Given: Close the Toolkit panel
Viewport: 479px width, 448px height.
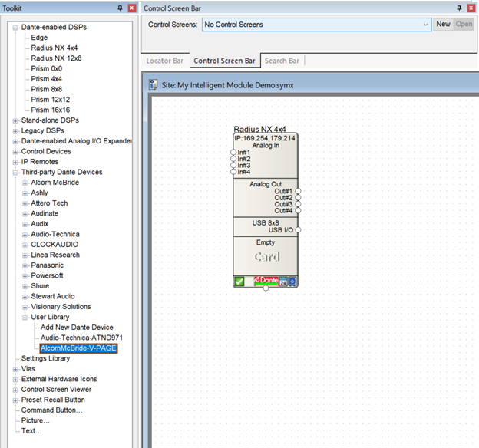Looking at the screenshot, I should point(132,8).
